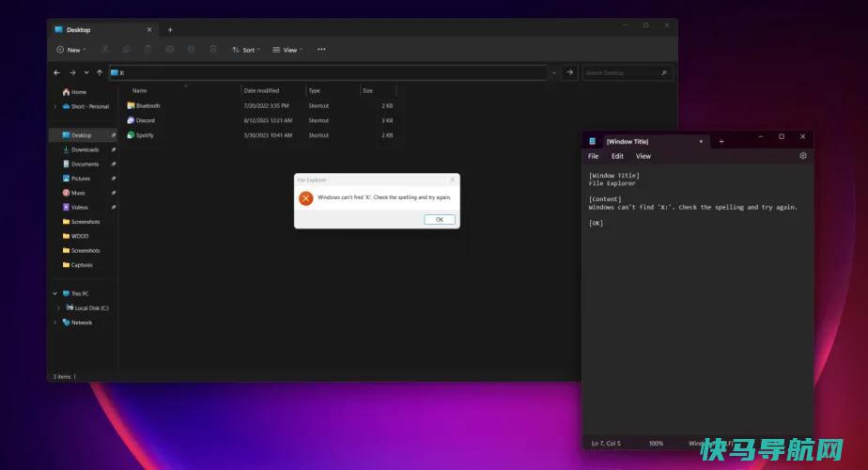
Task: Click the Copy icon in File Explorer toolbar
Action: coord(127,49)
